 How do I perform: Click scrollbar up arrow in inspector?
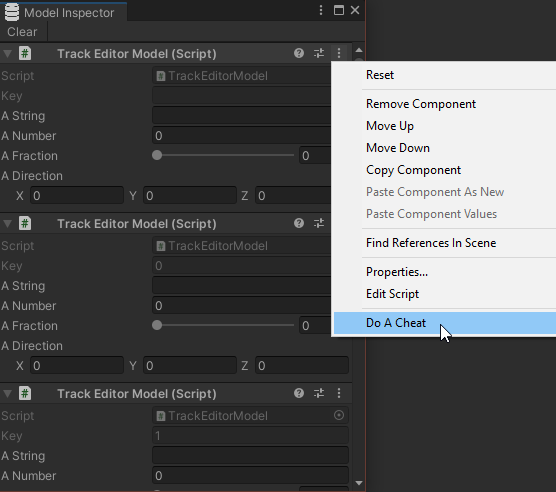click(359, 50)
